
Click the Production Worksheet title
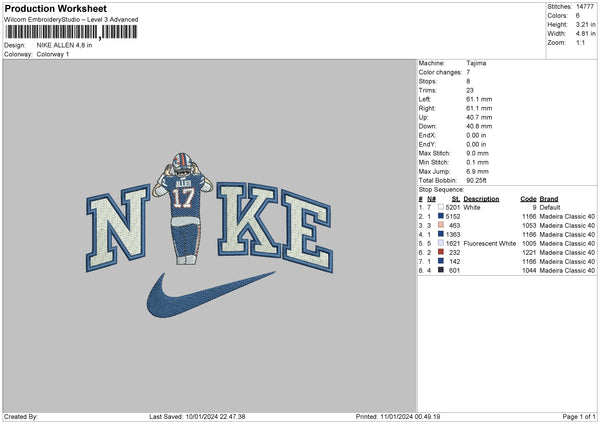(55, 8)
